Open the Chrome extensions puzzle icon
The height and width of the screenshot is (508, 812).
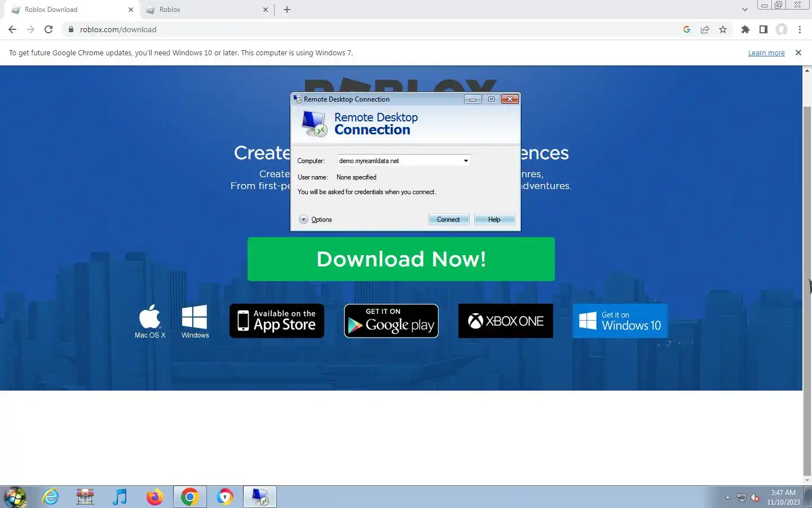point(745,29)
